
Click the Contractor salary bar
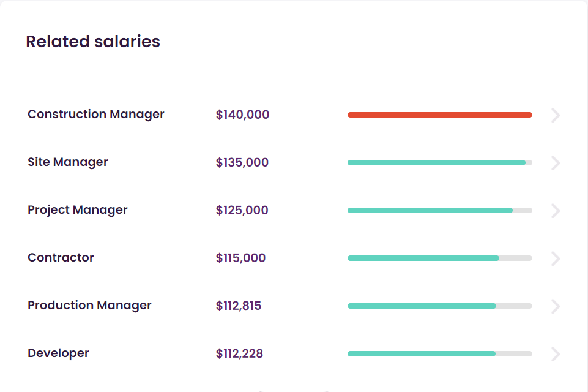point(423,258)
